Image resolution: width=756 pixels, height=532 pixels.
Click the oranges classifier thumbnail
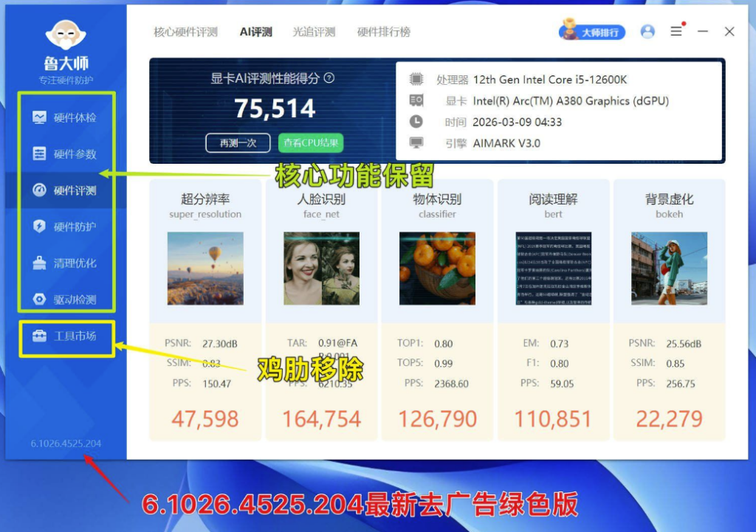437,269
